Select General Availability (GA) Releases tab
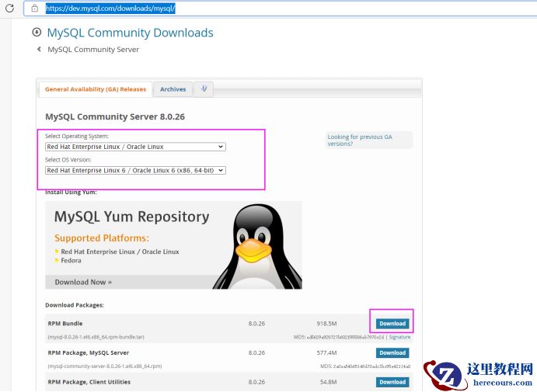Screen dimensions: 537x392 click(96, 89)
